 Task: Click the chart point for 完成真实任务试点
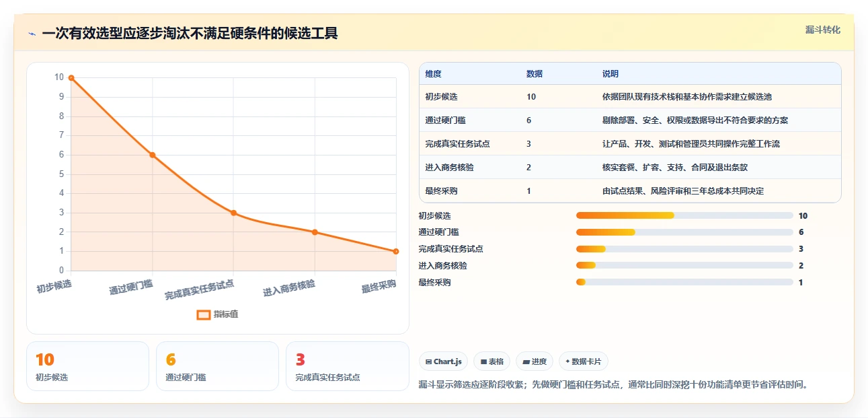click(233, 213)
